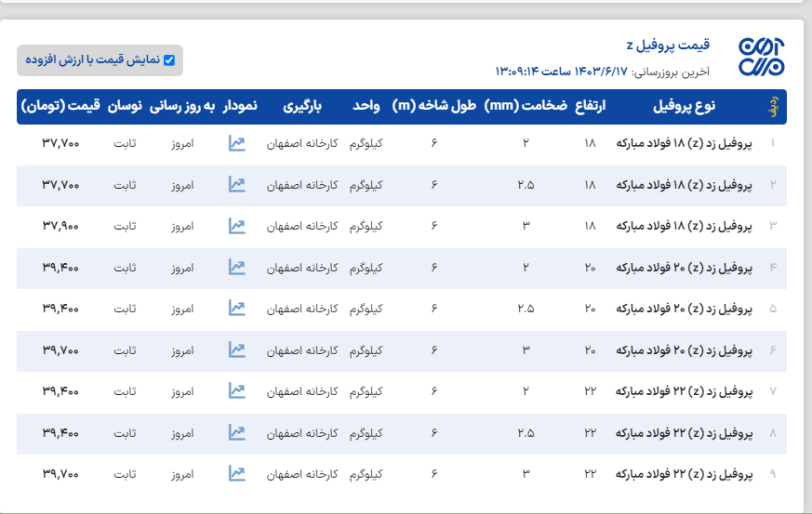Click the ضخامت (mm) column header
The image size is (812, 514).
[526, 107]
